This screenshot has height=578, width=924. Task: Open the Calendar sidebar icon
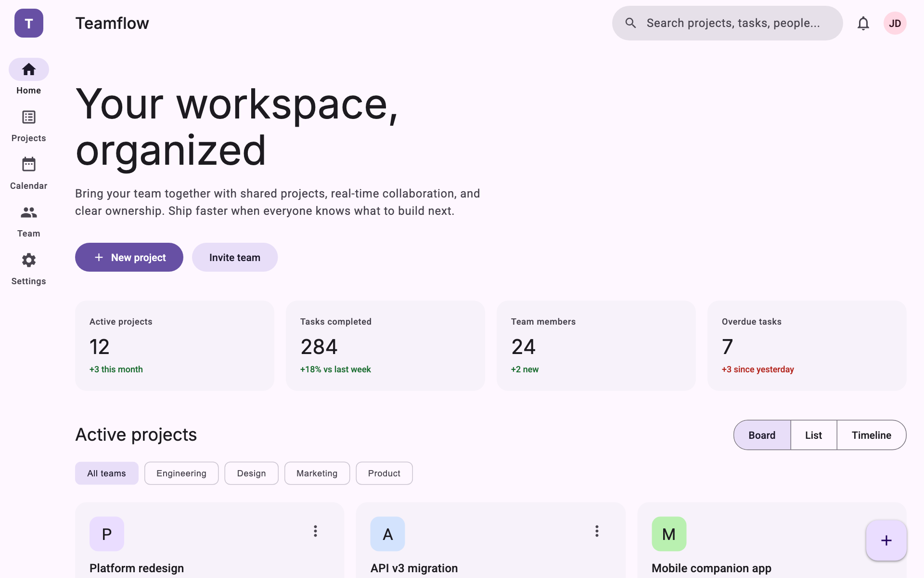(29, 165)
